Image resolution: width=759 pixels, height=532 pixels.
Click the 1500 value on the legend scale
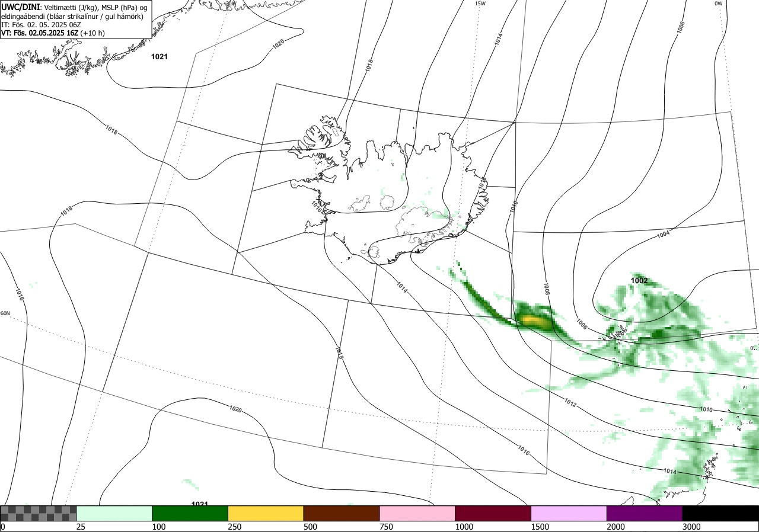pos(540,527)
